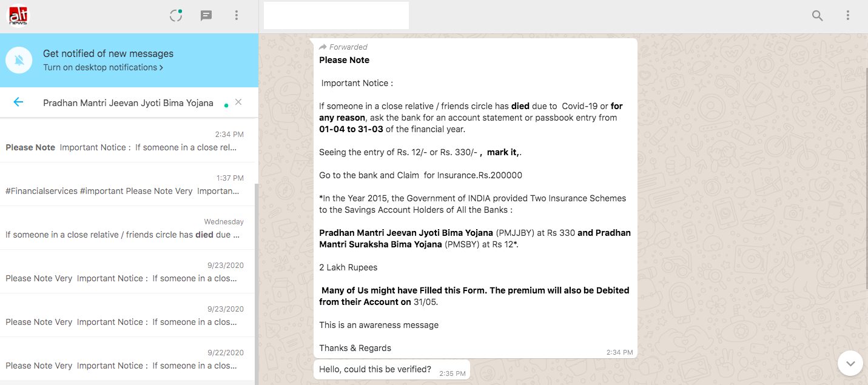Click the 2:35 PM timestamp on the reply
The height and width of the screenshot is (385, 868).
click(453, 373)
